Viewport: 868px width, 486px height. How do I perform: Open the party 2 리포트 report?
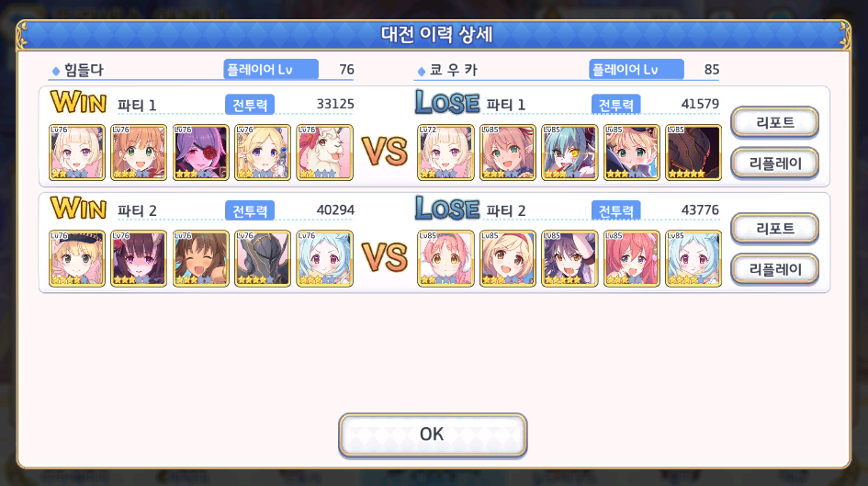(774, 229)
